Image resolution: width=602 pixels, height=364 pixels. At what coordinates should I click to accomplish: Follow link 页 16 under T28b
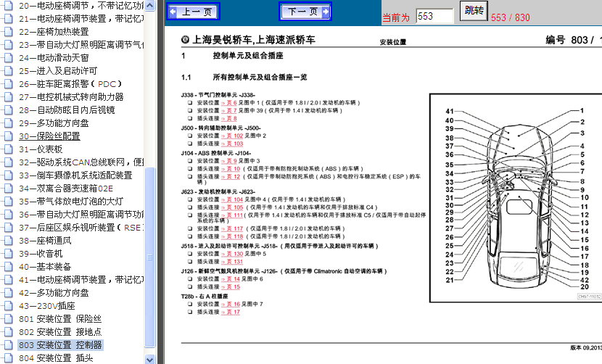[x=231, y=304]
